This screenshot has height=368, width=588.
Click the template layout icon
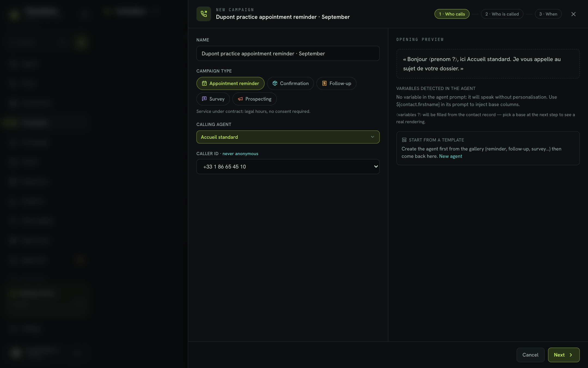click(404, 140)
